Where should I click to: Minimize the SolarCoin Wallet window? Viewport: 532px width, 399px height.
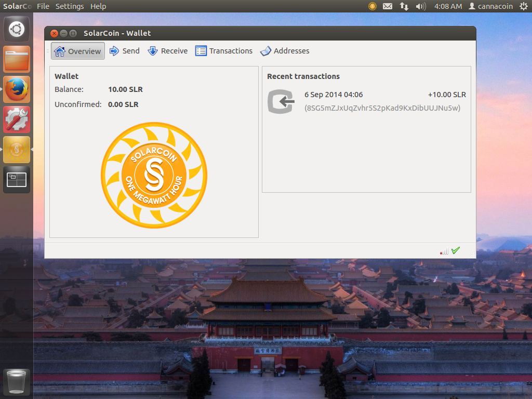pyautogui.click(x=63, y=33)
